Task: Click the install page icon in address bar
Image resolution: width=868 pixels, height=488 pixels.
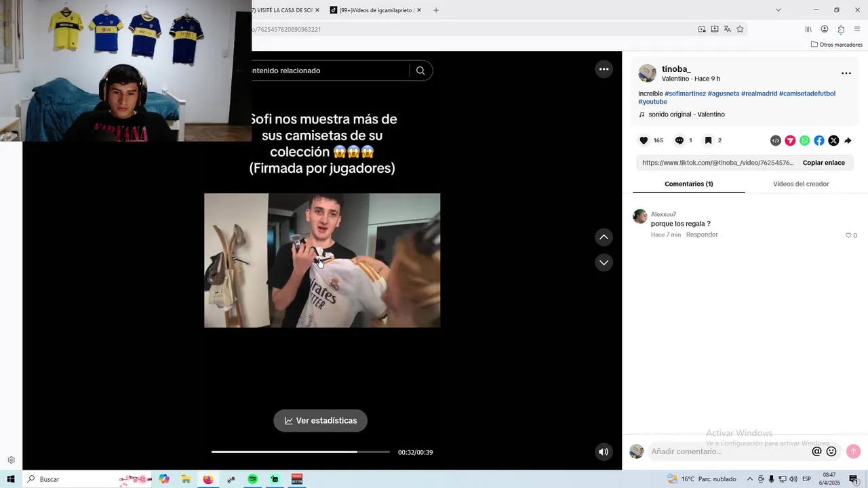Action: point(715,29)
